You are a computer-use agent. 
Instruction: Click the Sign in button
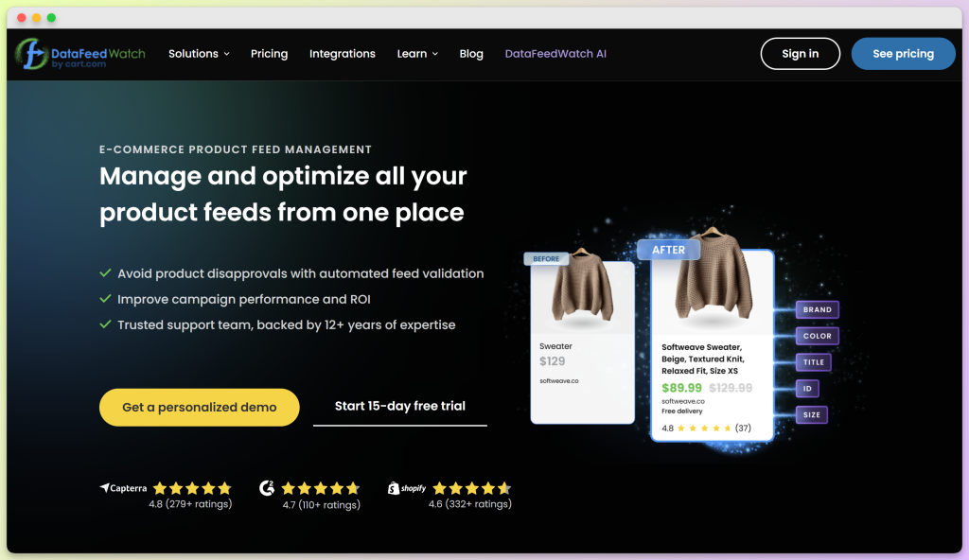[800, 54]
